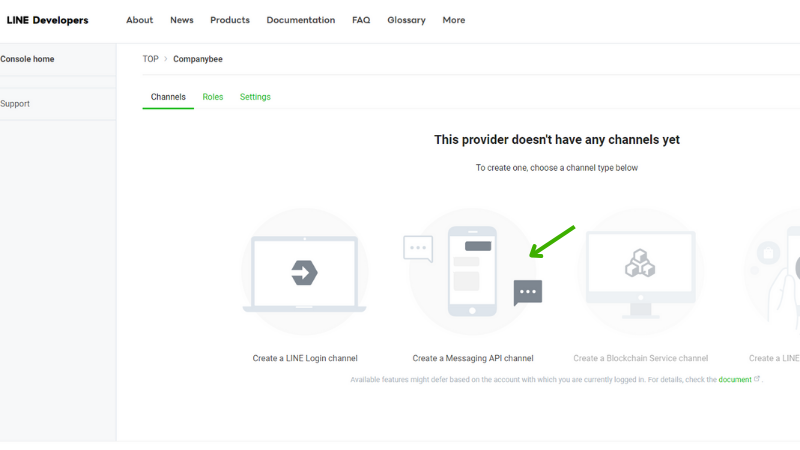Open the About menu item

pyautogui.click(x=139, y=20)
